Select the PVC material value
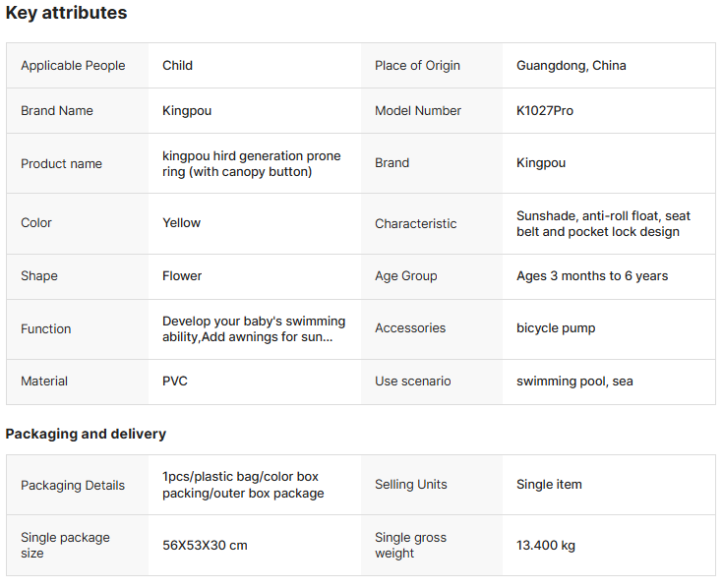Screen dimensions: 723x588 [x=175, y=382]
